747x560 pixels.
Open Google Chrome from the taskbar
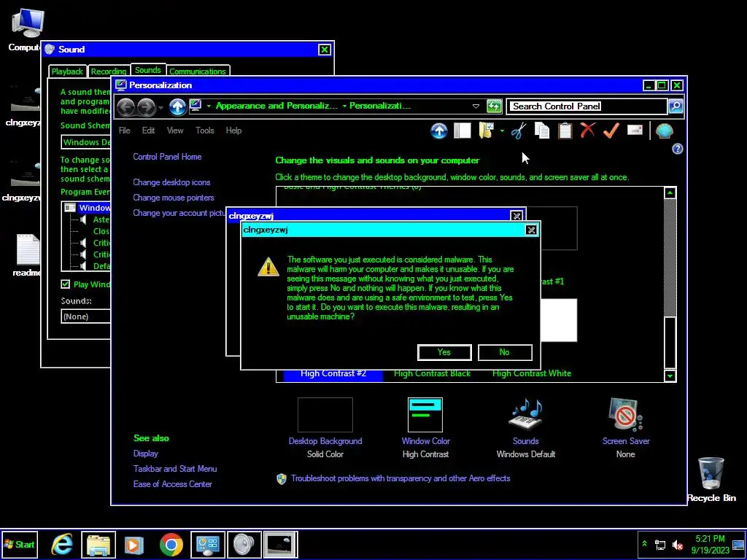171,544
